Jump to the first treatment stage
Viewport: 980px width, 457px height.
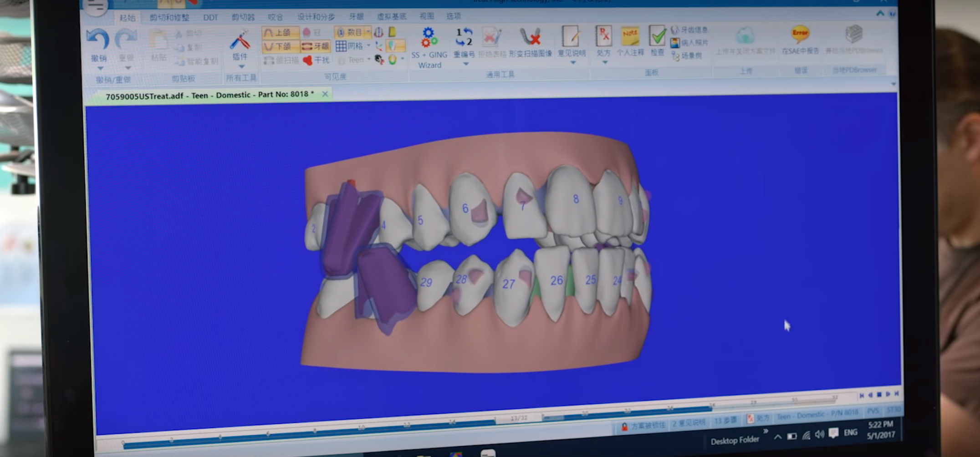(x=861, y=396)
